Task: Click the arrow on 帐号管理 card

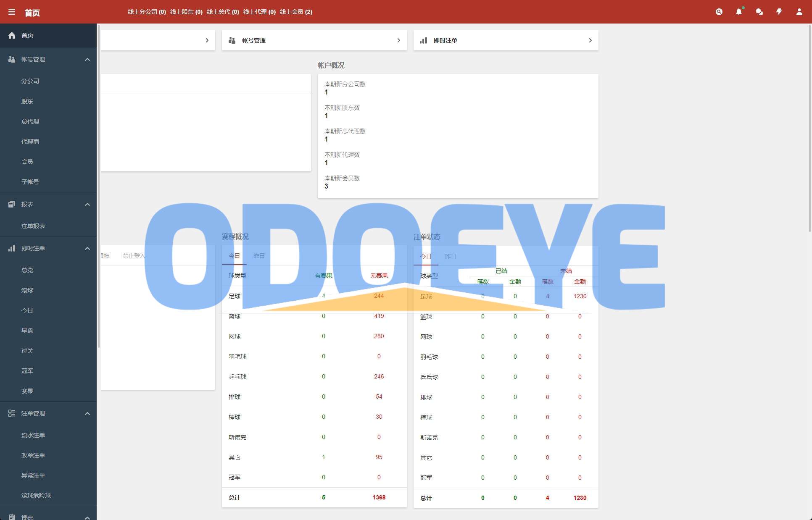Action: pos(398,40)
